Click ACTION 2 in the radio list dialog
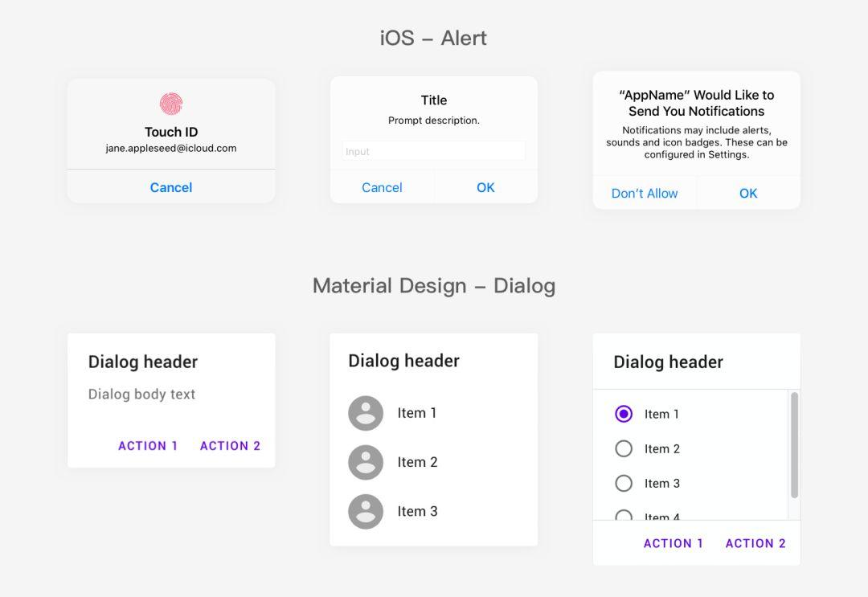 755,543
